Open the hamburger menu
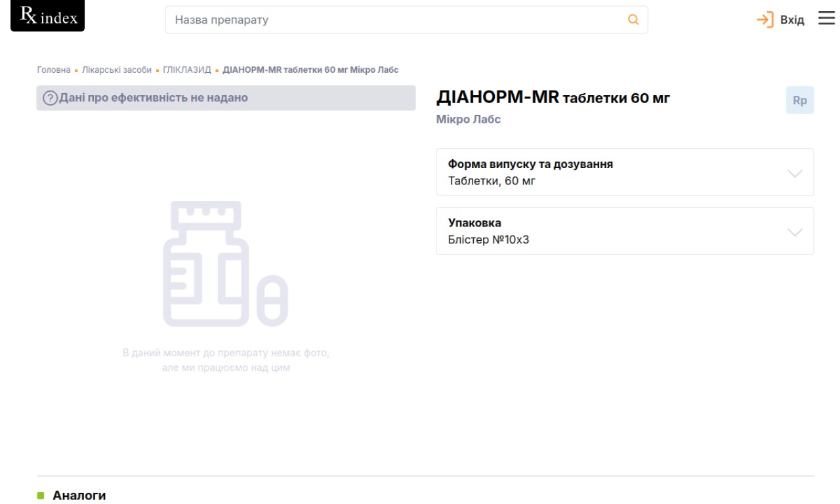The width and height of the screenshot is (840, 504). click(x=826, y=18)
